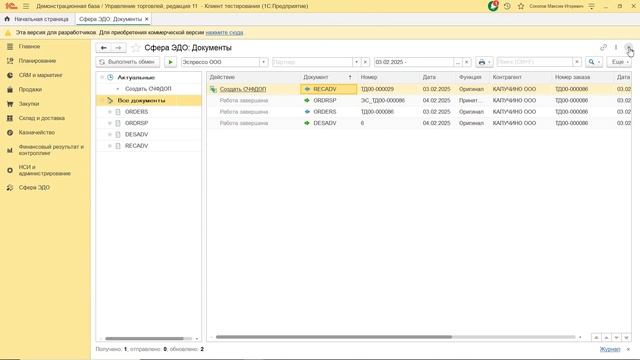This screenshot has width=640, height=360.
Task: Open the printer button dropdown arrow
Action: point(489,62)
